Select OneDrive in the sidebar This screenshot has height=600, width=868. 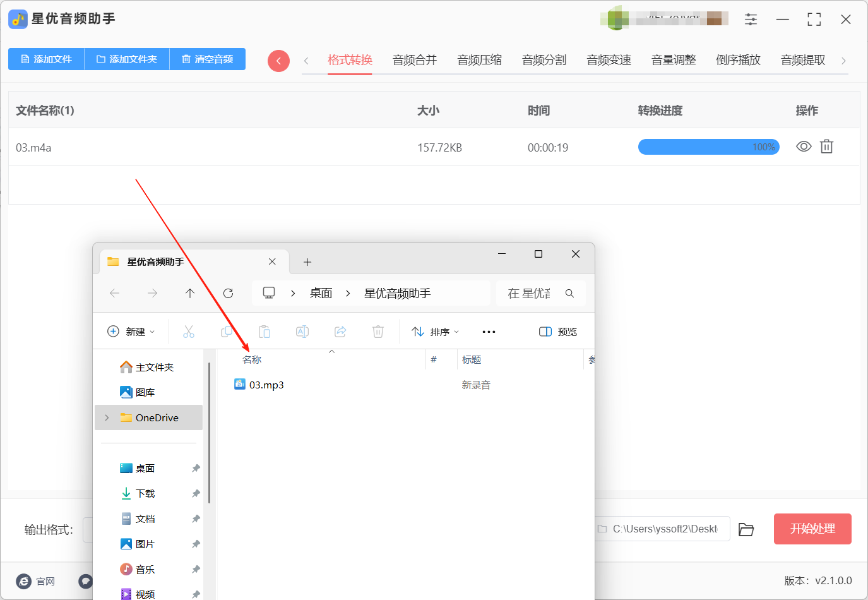click(x=149, y=417)
